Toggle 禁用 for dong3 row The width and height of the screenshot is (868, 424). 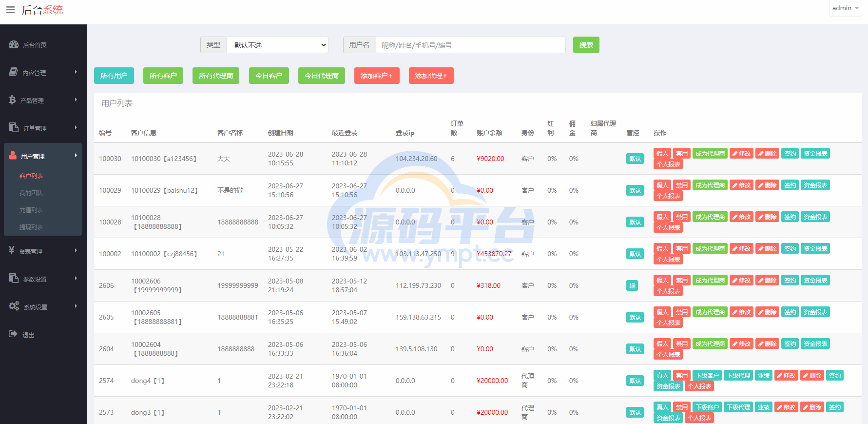[x=682, y=407]
